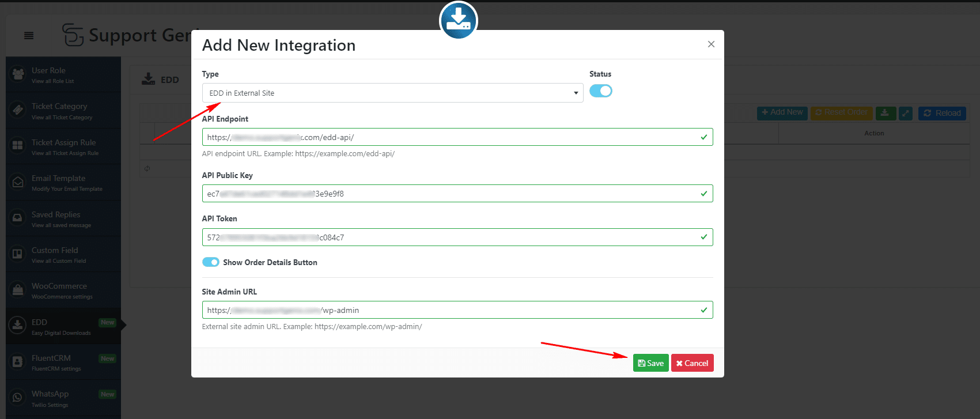Click the Custom Field icon

tap(18, 254)
